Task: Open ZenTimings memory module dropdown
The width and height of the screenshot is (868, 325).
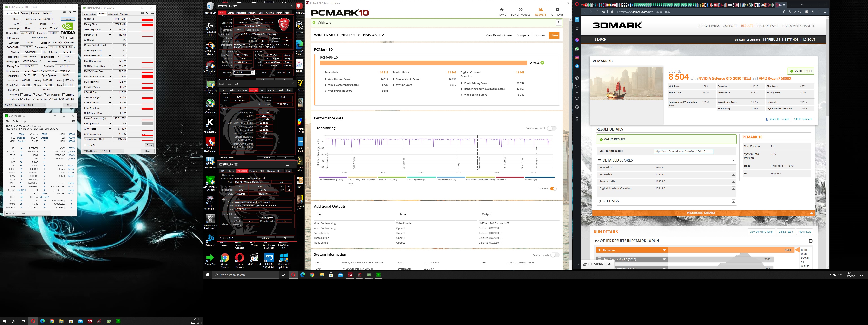Action: point(28,213)
